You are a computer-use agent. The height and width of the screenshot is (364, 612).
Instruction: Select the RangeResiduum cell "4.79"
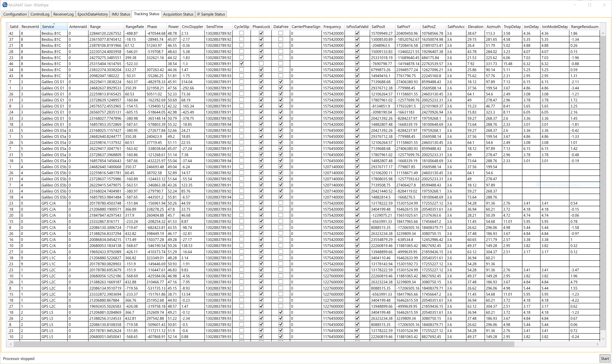pyautogui.click(x=584, y=282)
